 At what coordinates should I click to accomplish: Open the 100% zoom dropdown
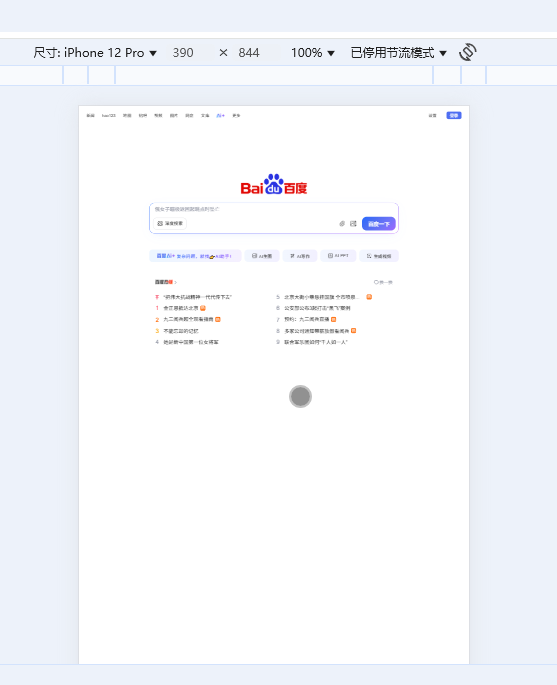coord(313,53)
